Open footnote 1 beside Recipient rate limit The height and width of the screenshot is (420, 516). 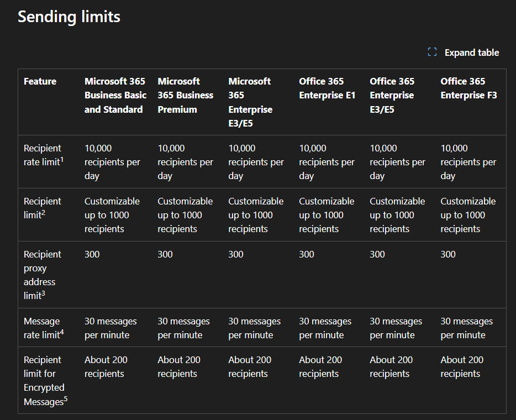coord(62,160)
